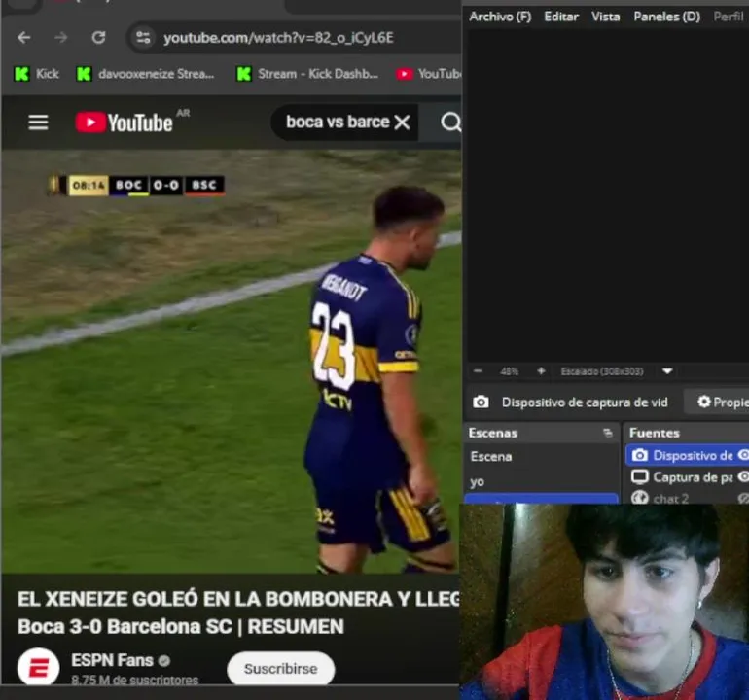Open the Archivo (F) menu in OBS
Image resolution: width=749 pixels, height=700 pixels.
pyautogui.click(x=500, y=17)
